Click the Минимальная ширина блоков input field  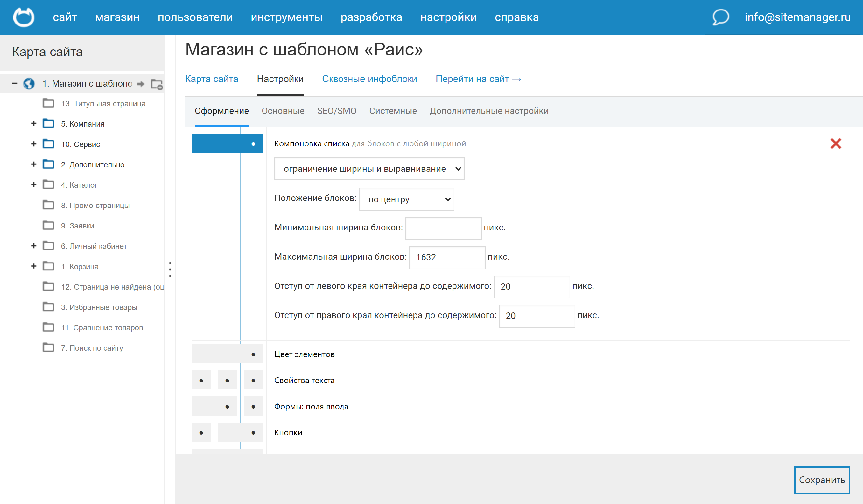[x=443, y=228]
